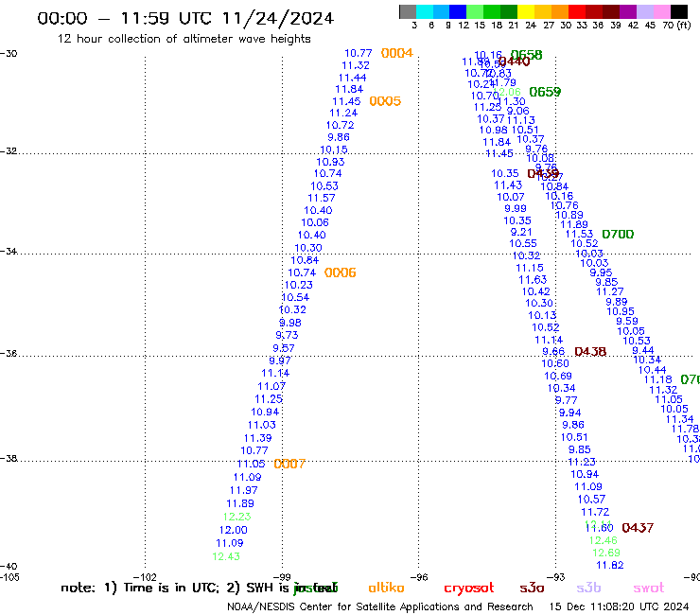Select the green 0658 timestamp

click(527, 55)
